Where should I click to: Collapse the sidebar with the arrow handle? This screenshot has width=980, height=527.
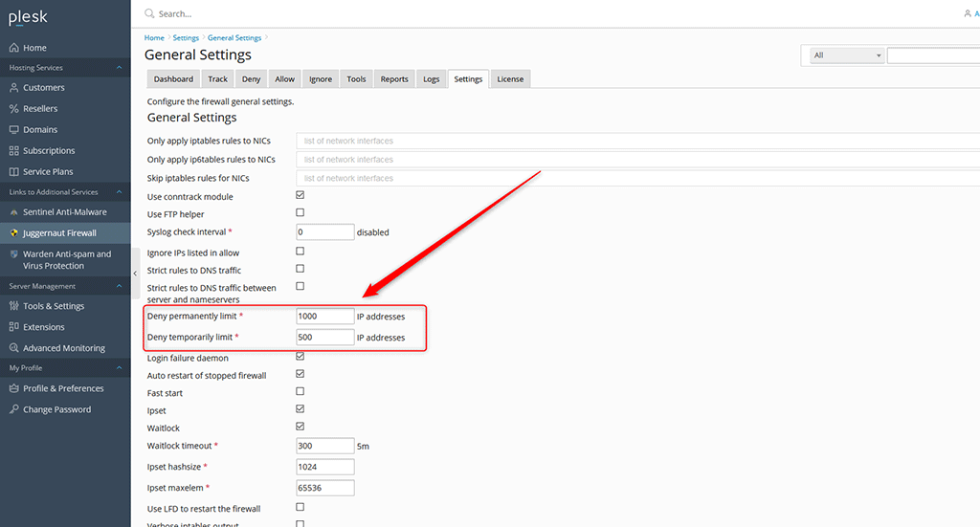[135, 274]
